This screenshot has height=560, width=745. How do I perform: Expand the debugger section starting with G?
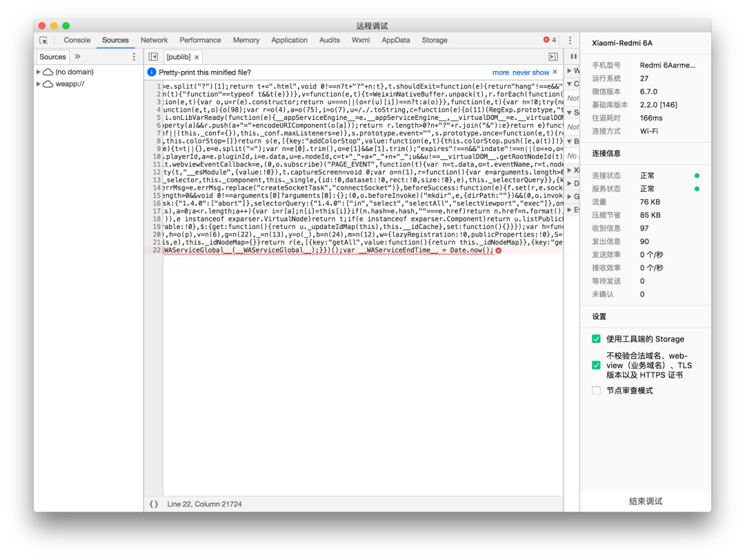click(x=570, y=197)
